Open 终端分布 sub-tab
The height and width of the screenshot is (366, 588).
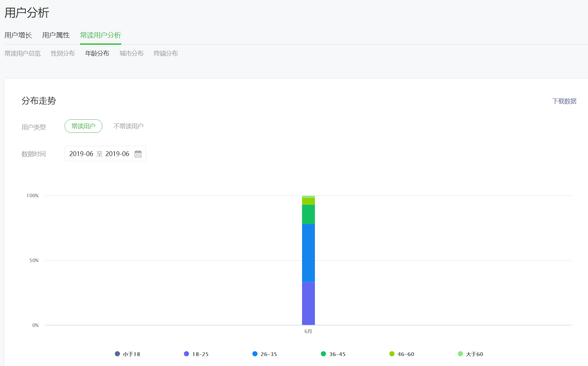pyautogui.click(x=166, y=53)
